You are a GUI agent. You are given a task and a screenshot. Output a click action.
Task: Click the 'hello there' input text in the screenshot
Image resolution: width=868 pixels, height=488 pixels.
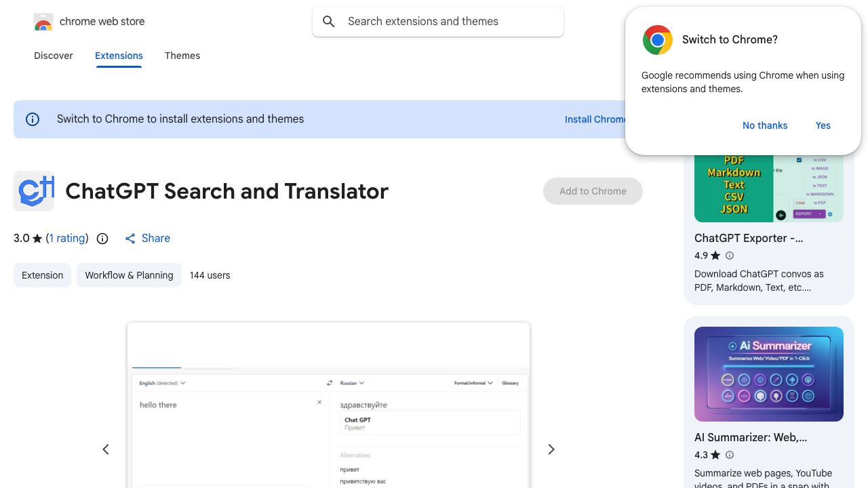158,405
